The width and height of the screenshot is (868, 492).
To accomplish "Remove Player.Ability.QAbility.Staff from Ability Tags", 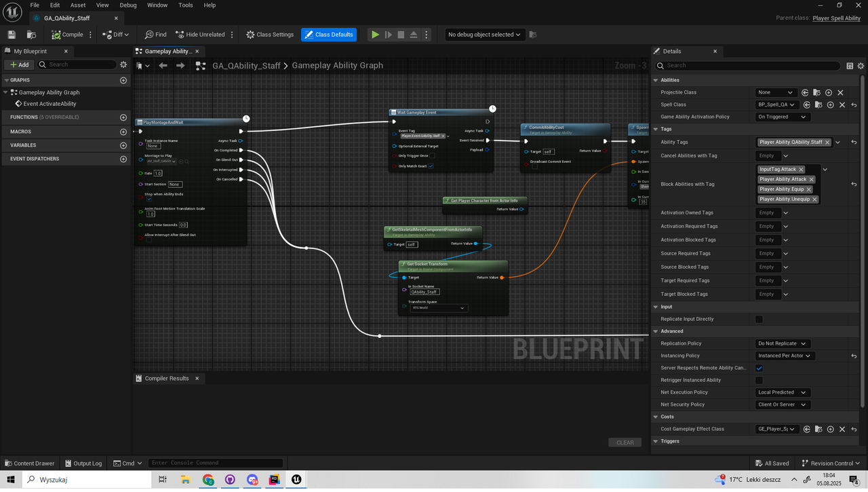I will [x=827, y=143].
